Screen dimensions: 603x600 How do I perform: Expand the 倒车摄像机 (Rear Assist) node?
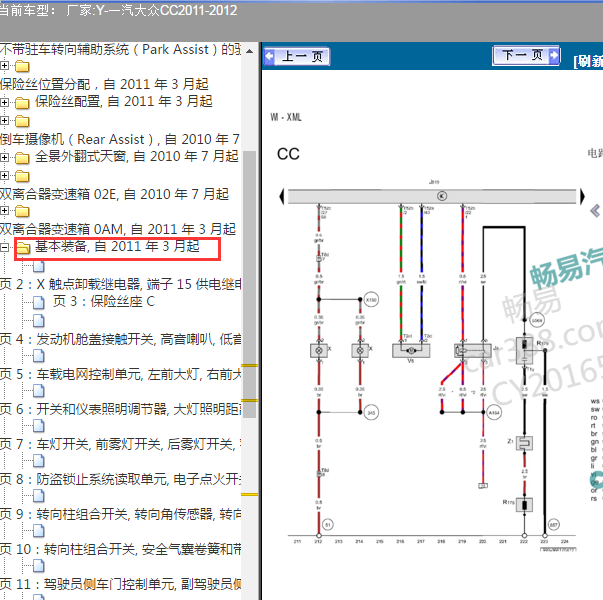tap(4, 121)
